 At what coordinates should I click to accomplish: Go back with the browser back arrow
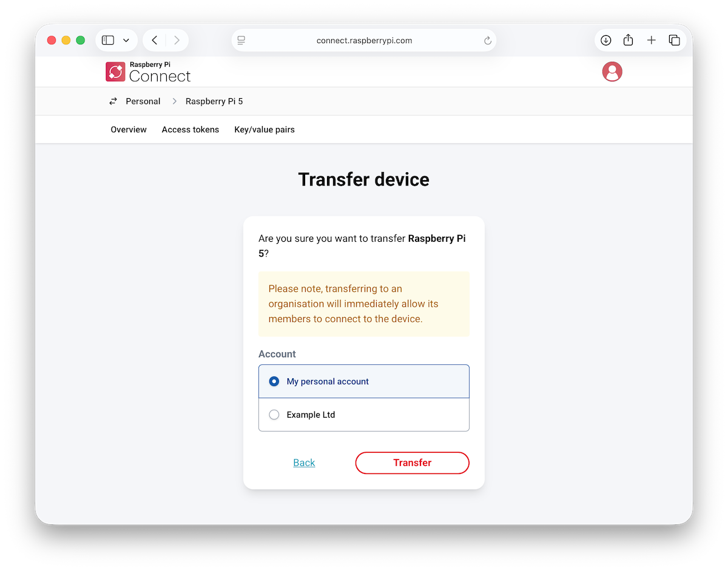[155, 41]
